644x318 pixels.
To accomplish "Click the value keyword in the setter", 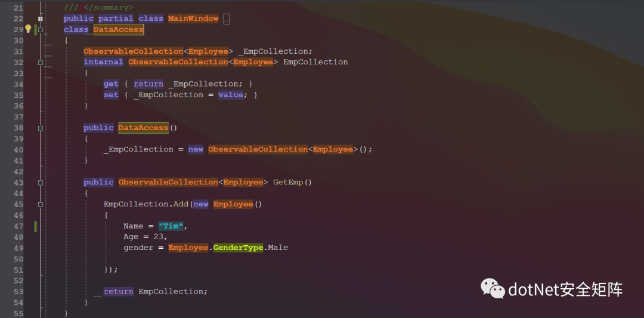I will [230, 95].
